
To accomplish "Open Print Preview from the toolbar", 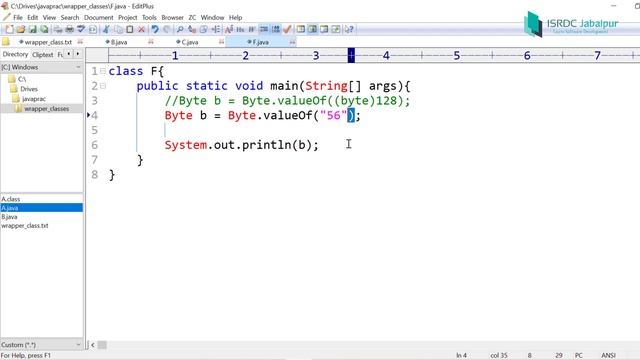I will [70, 29].
